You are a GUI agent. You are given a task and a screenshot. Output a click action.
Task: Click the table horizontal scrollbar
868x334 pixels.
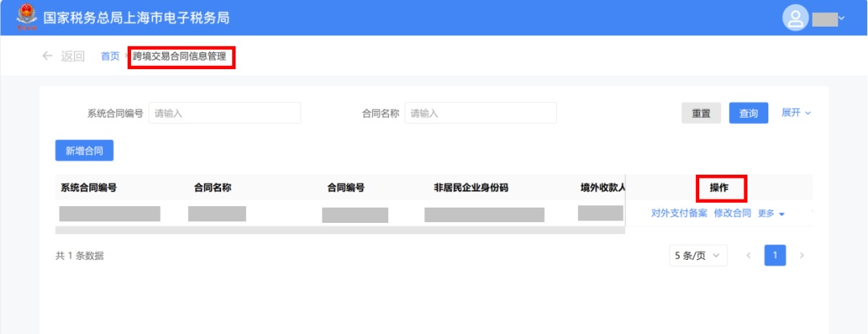[340, 230]
